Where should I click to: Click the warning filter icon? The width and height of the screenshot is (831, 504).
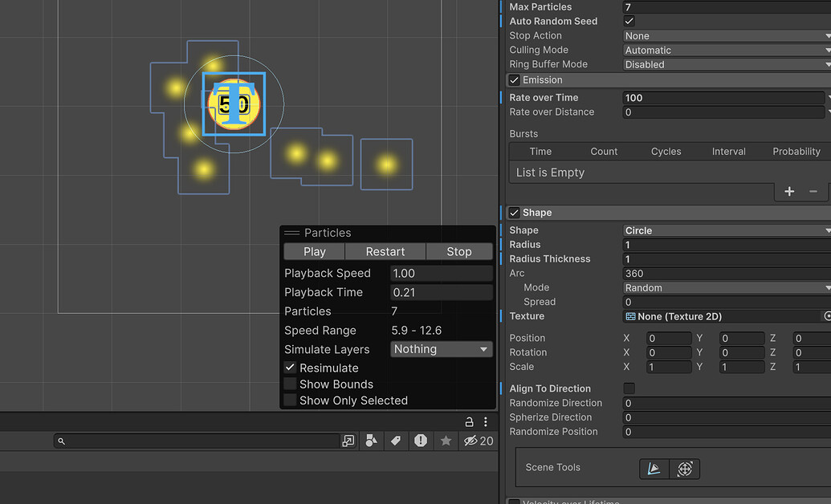421,441
